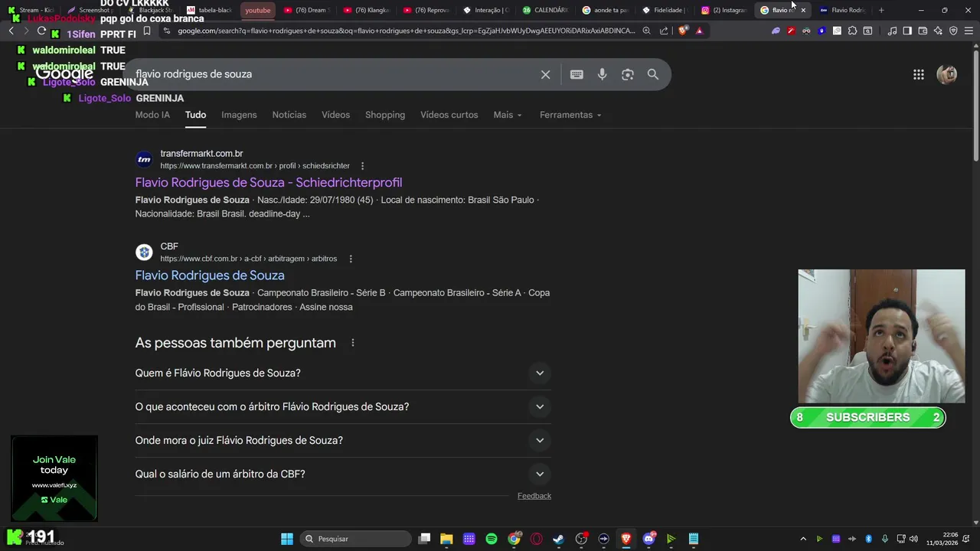Screen dimensions: 980x551
Task: Click the Windows taskbar Pesquisar search box
Action: (x=355, y=539)
